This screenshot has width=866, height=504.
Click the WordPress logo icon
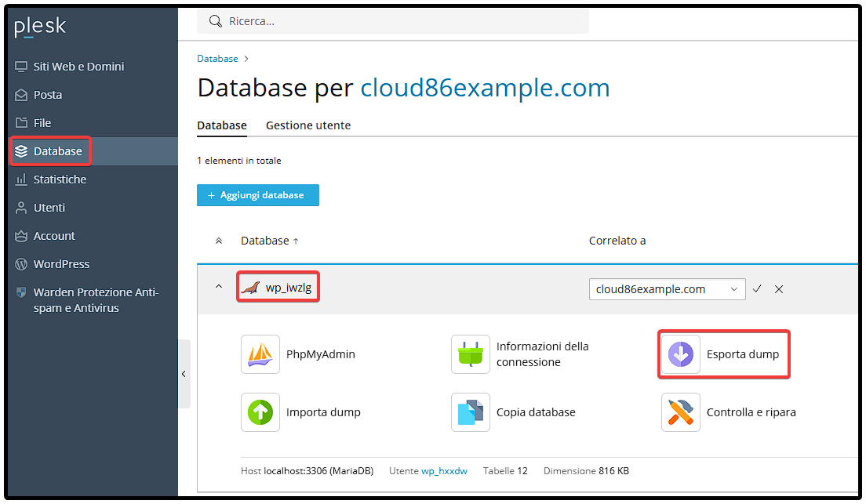pyautogui.click(x=21, y=264)
